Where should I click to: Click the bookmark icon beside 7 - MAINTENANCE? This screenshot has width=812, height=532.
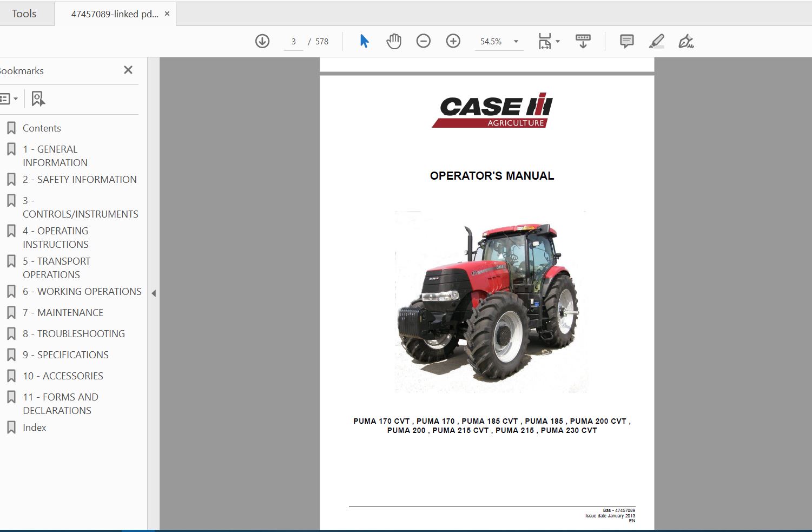pos(11,312)
